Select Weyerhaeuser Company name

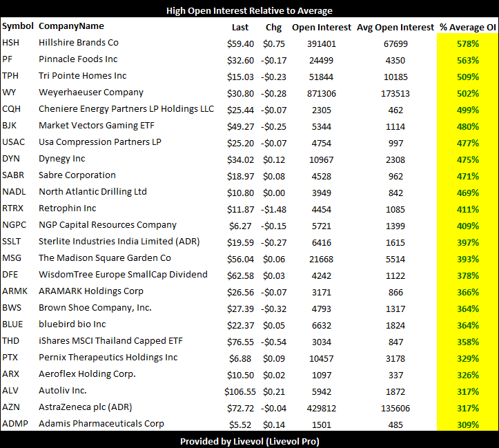(x=91, y=92)
